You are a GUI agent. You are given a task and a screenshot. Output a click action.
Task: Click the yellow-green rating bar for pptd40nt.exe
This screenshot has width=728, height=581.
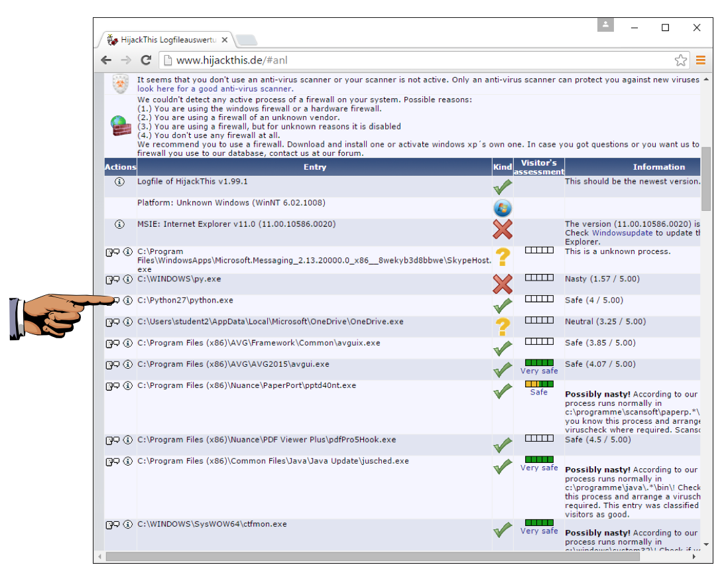coord(539,384)
